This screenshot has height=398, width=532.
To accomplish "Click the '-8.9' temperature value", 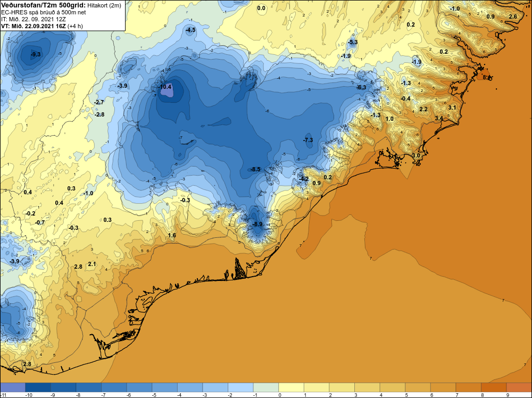I will (x=258, y=225).
